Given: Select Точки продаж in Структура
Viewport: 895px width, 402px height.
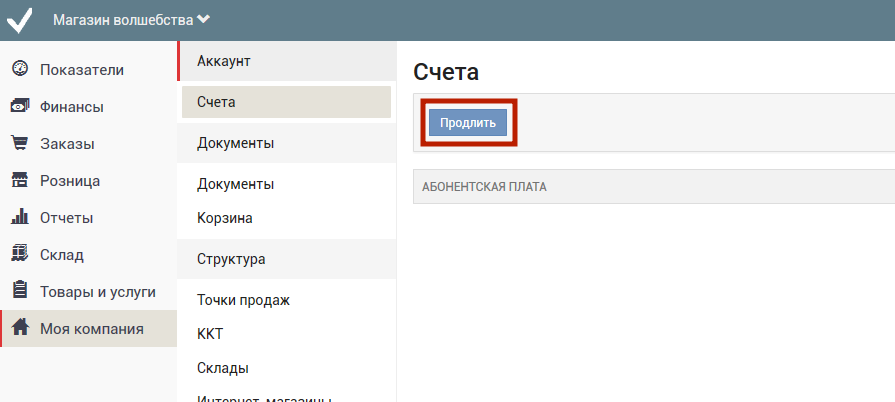Looking at the screenshot, I should (x=236, y=300).
